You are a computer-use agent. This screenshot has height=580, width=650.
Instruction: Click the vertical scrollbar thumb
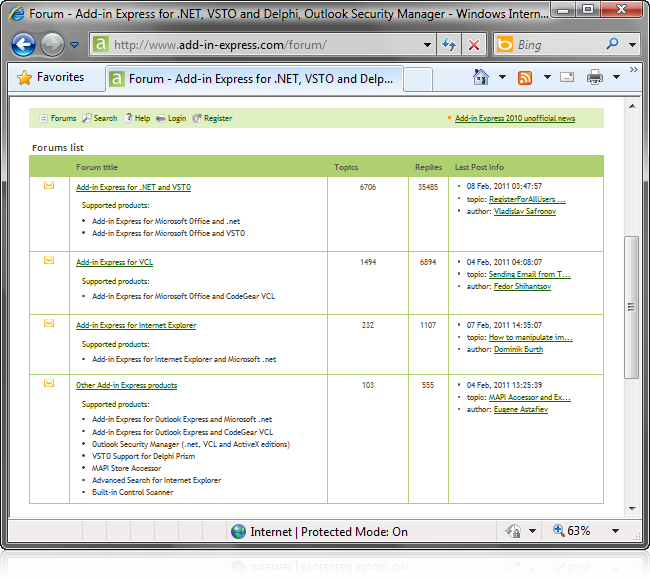point(631,307)
